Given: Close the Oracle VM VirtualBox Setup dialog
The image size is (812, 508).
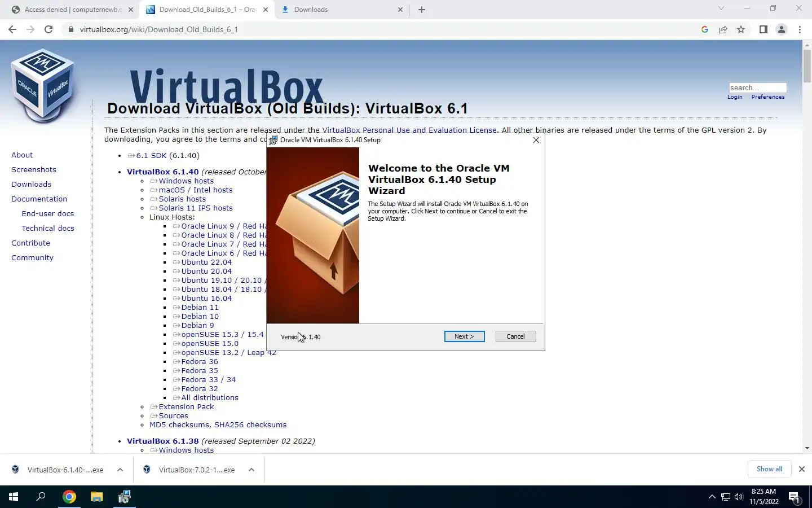Looking at the screenshot, I should tap(536, 140).
